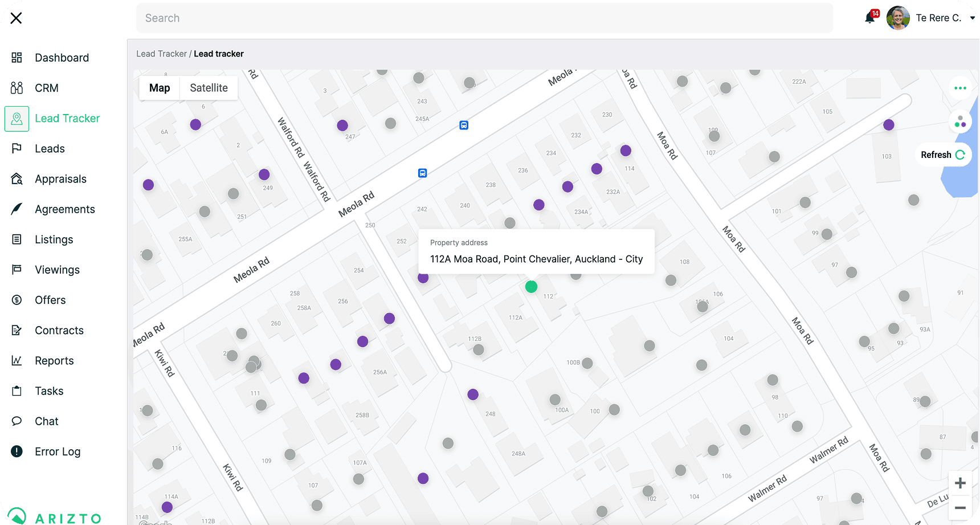Open the three-dots map options menu
Screen dimensions: 980x525
click(x=960, y=88)
